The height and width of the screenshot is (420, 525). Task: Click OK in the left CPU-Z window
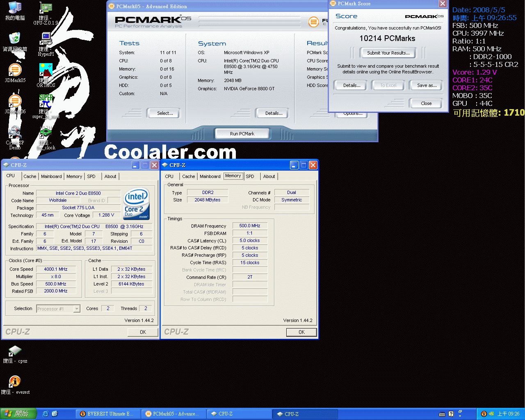click(x=143, y=332)
